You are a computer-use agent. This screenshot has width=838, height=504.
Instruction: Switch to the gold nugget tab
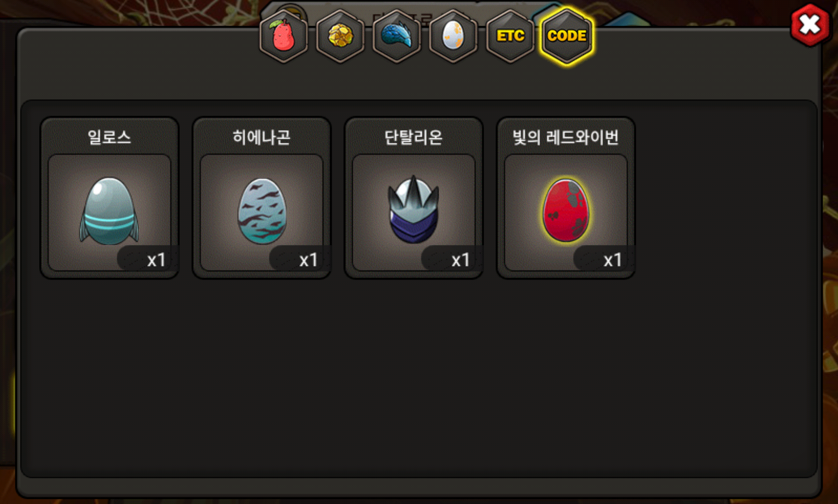tap(340, 36)
